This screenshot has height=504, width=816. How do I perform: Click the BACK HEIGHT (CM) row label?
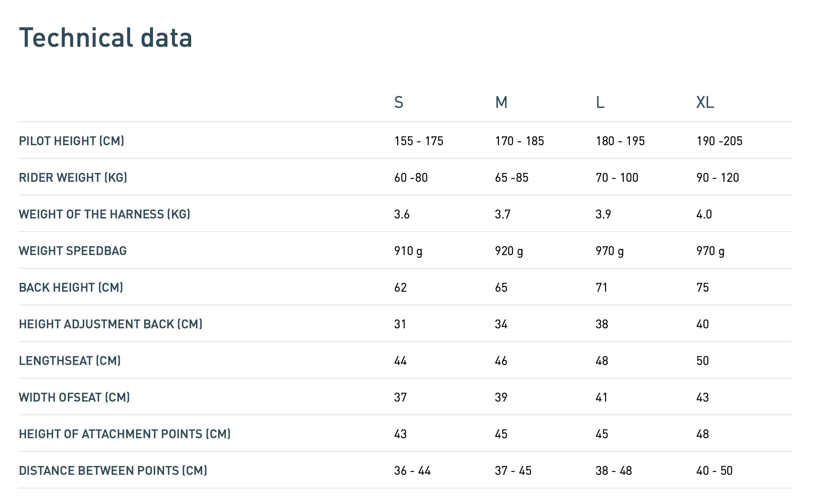pyautogui.click(x=71, y=287)
